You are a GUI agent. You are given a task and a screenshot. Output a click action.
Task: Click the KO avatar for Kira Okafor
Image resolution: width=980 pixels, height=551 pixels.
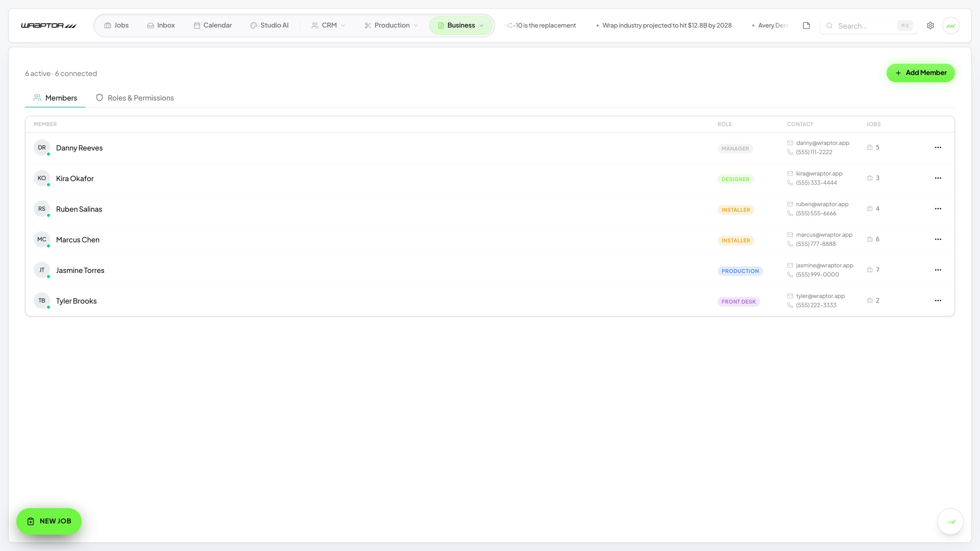[42, 178]
